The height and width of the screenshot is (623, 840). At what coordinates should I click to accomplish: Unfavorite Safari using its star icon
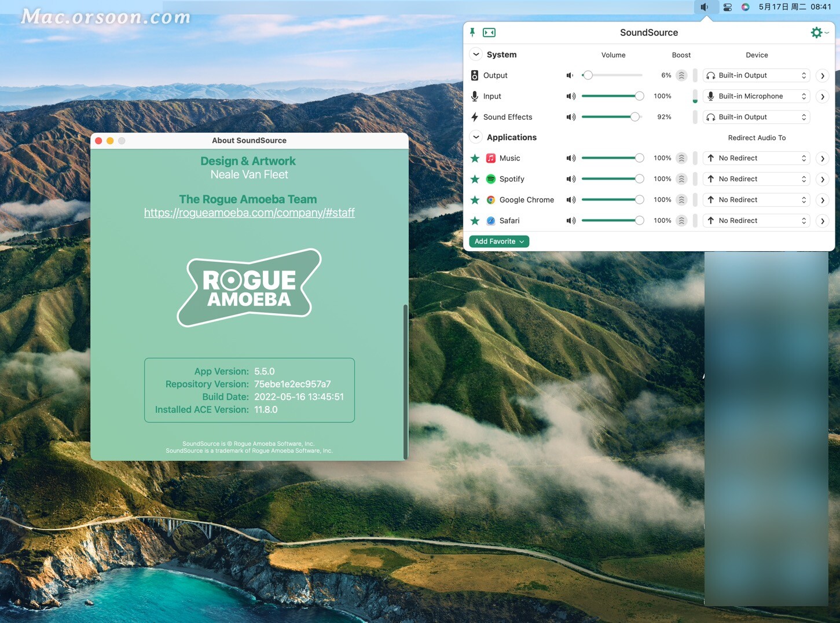(475, 221)
